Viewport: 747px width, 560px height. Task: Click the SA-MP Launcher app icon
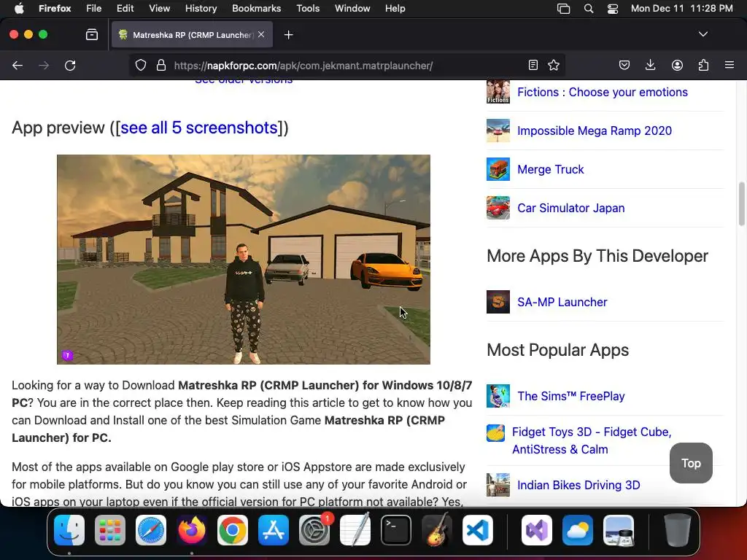click(498, 302)
